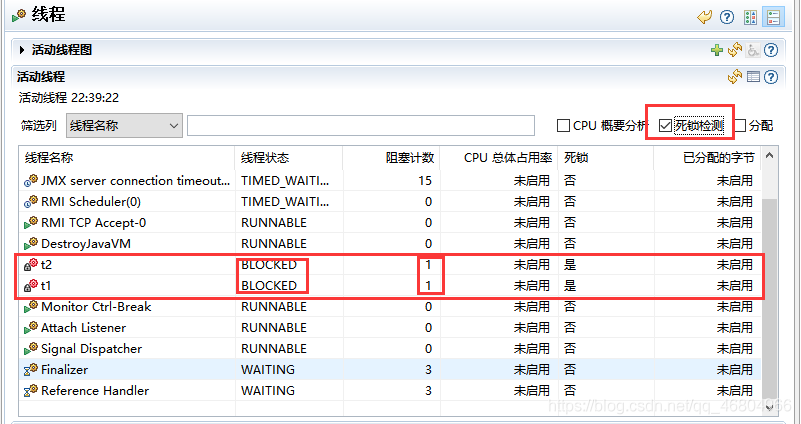Viewport: 801px width, 424px height.
Task: Click blocked count 15 in JMX row
Action: pyautogui.click(x=425, y=181)
